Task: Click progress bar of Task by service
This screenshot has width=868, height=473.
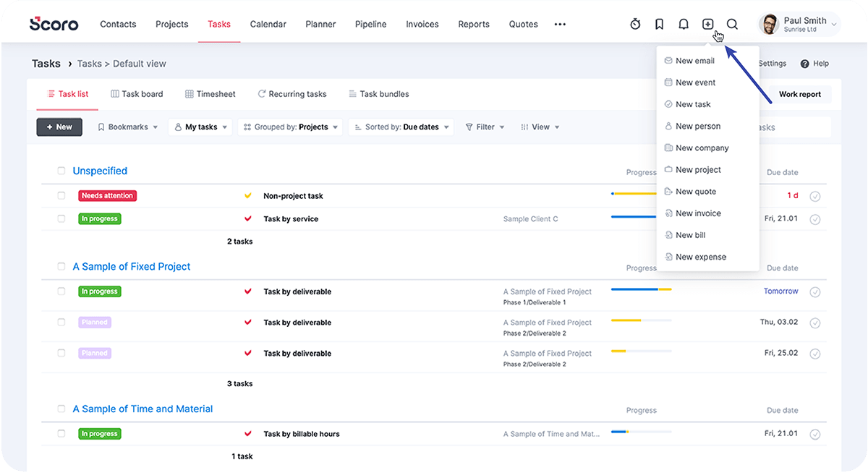Action: [x=634, y=217]
